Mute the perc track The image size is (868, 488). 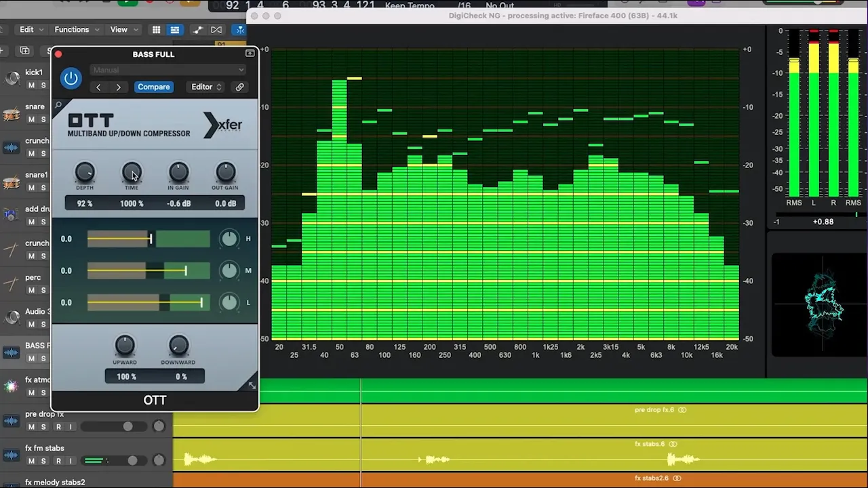31,290
